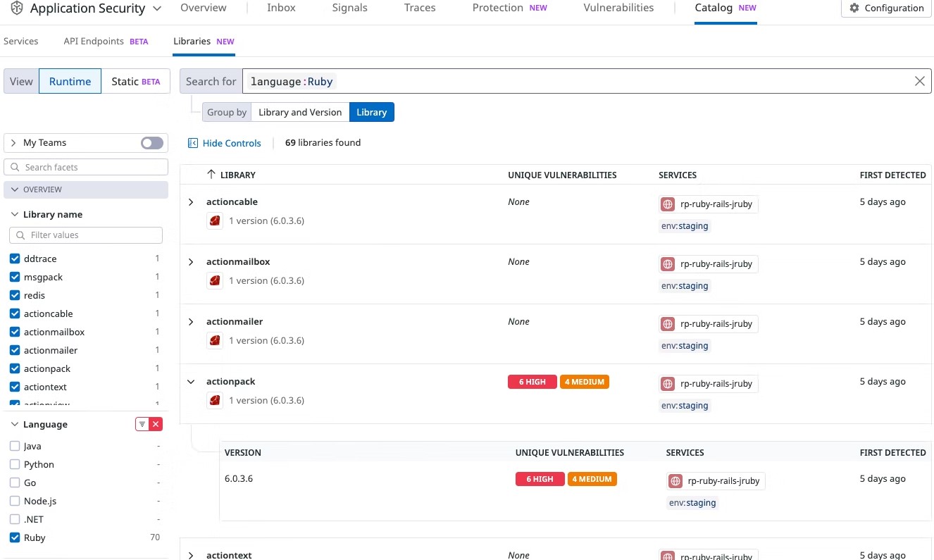Open the Traces tab

point(420,8)
